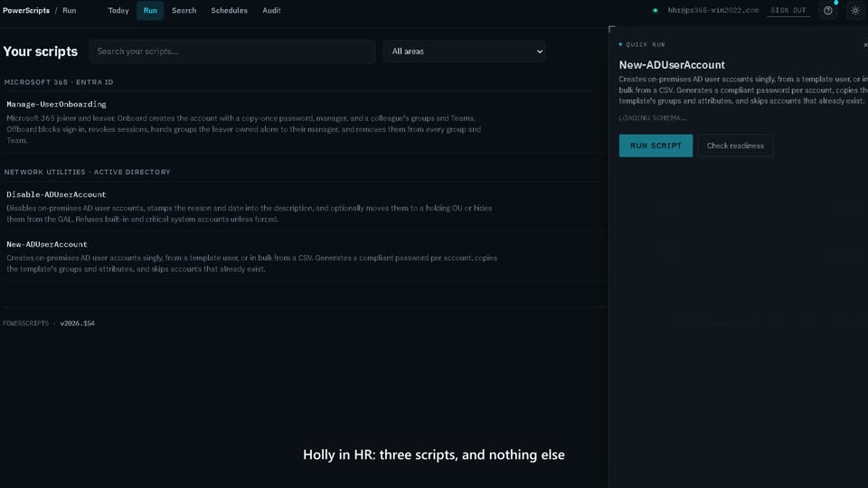
Task: Click the Microsoft 365 · Entra ID heading
Action: point(59,82)
